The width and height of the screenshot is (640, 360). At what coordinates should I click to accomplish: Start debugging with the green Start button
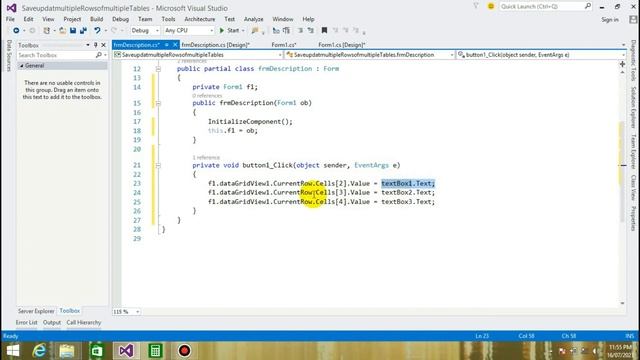[x=229, y=31]
